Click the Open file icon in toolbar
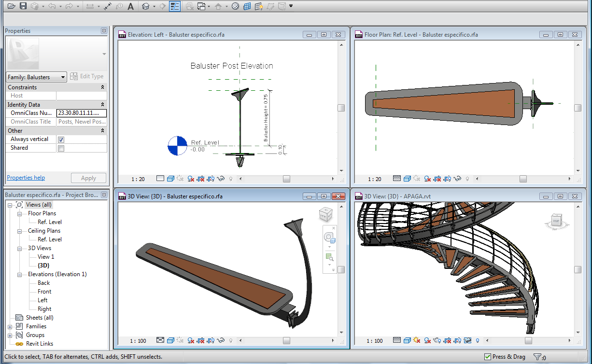Screen dimensions: 592x364 tap(11, 6)
